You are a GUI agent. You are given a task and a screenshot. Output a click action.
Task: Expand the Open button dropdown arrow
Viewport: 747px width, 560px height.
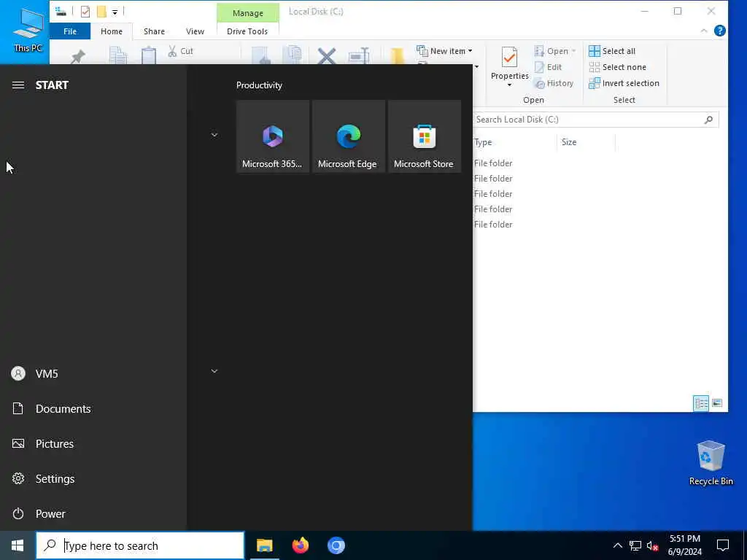(x=573, y=51)
